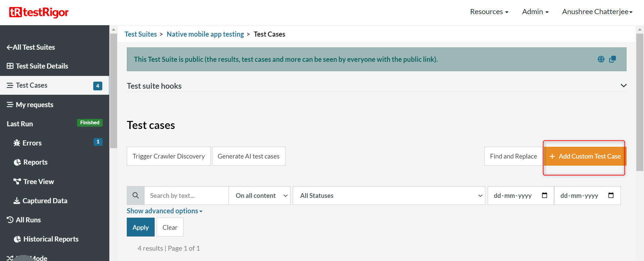Open Errors with the bug icon
Viewport: 644px width, 261px height.
(x=32, y=143)
